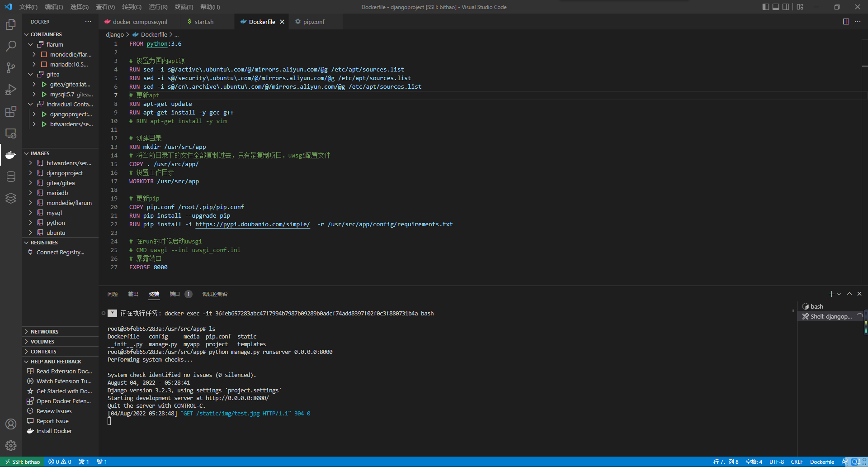The image size is (868, 467).
Task: Close the terminal panel
Action: pyautogui.click(x=859, y=294)
